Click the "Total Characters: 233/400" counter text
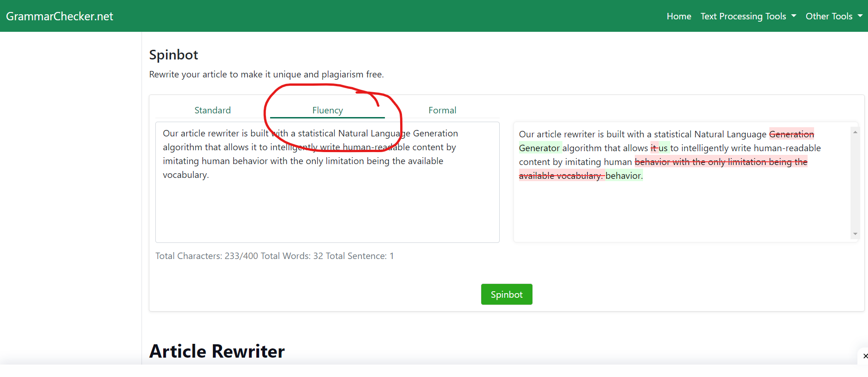The height and width of the screenshot is (377, 868). tap(207, 256)
